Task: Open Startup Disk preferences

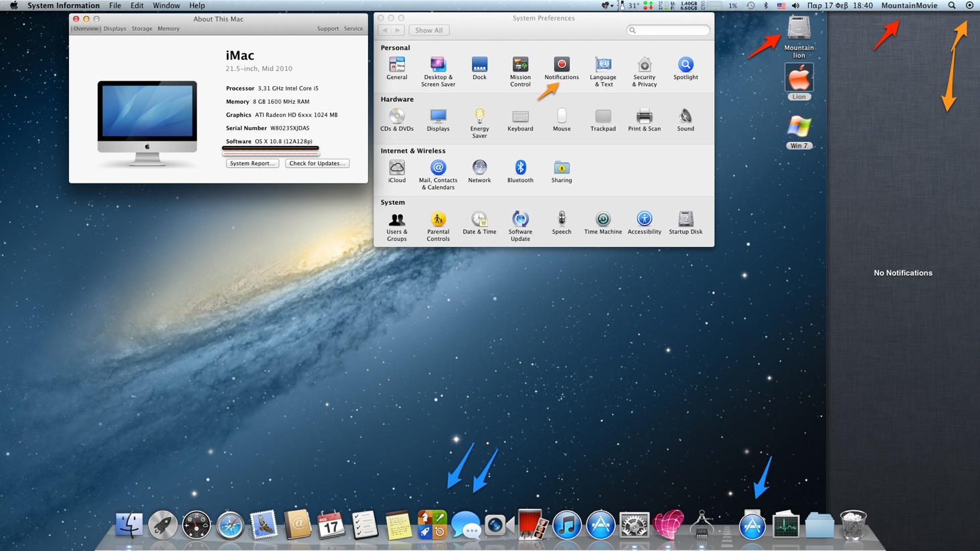Action: [685, 223]
